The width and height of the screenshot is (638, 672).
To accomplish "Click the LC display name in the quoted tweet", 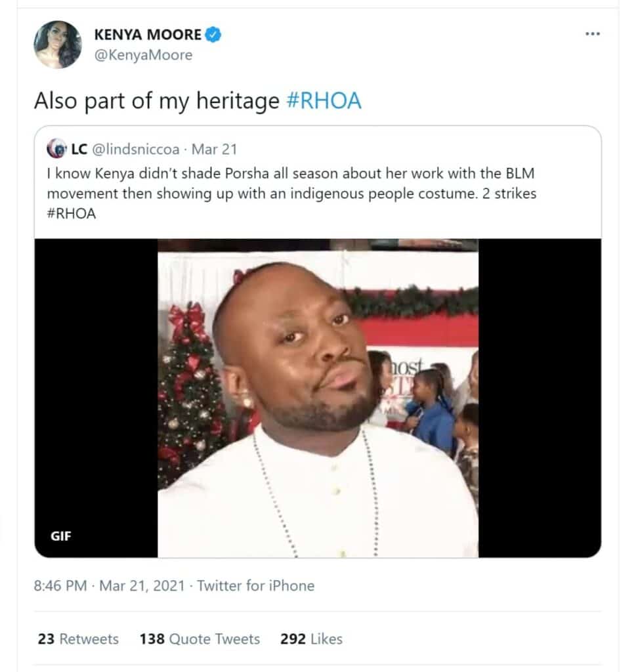I will coord(79,149).
